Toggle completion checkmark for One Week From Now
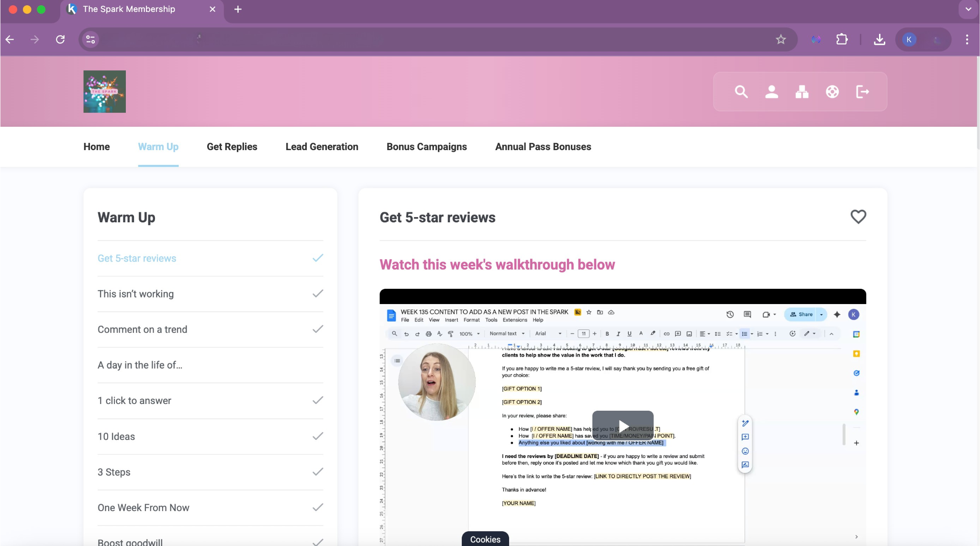 tap(318, 507)
